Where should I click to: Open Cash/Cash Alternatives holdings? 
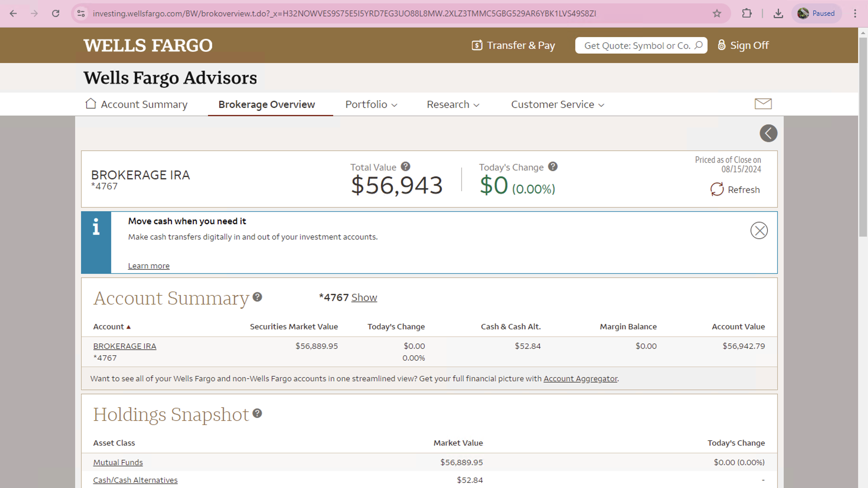point(135,480)
